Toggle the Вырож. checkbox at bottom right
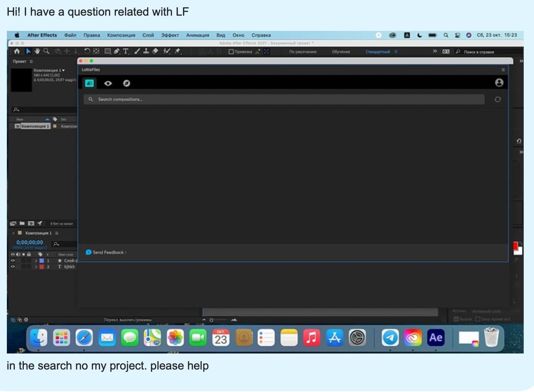 pyautogui.click(x=456, y=319)
